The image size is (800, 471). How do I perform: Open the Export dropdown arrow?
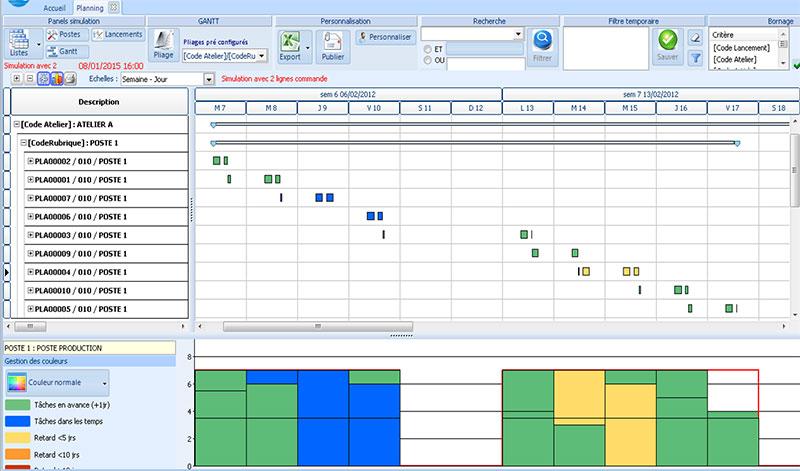(308, 47)
